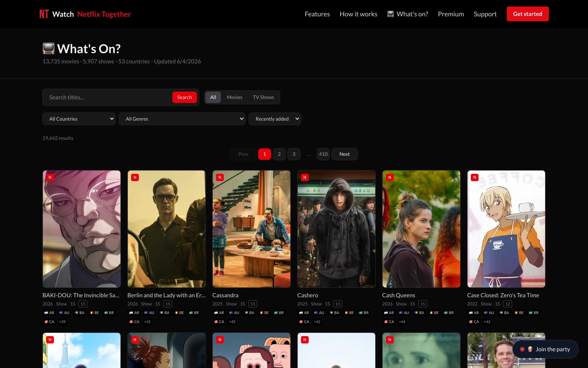Expand the +33 countries chip under Berlin

tap(147, 322)
